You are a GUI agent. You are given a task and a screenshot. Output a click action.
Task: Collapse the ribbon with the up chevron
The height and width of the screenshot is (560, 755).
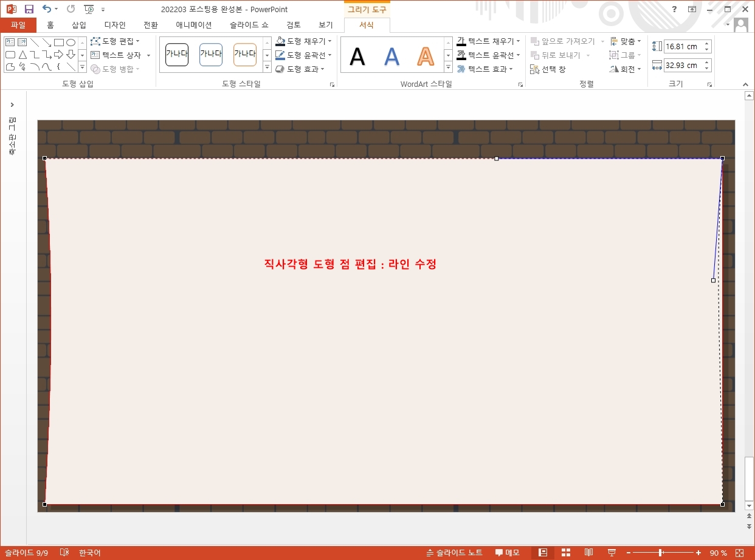pyautogui.click(x=745, y=84)
